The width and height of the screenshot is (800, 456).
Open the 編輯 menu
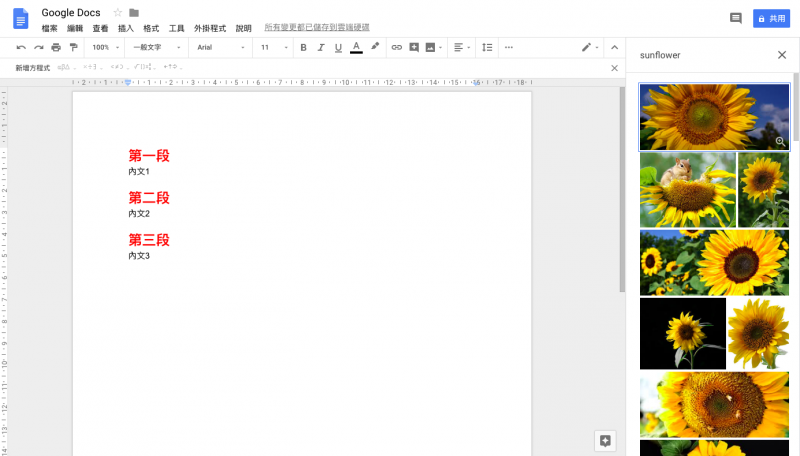[x=75, y=28]
